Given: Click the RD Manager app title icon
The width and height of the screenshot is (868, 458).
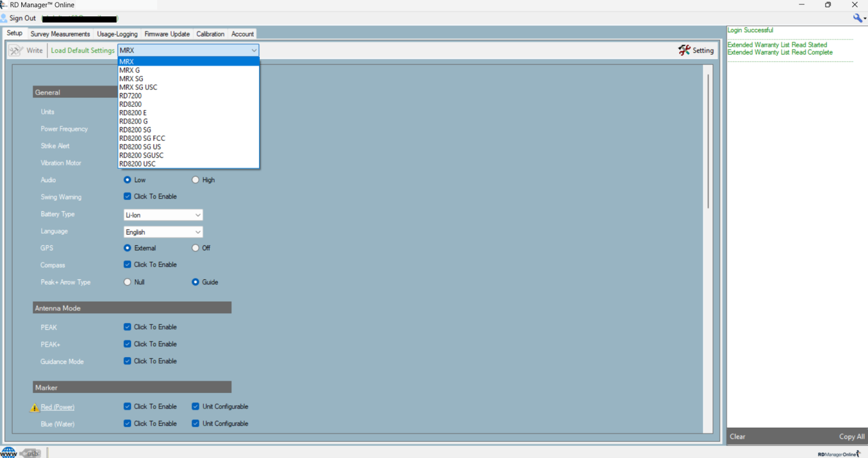Looking at the screenshot, I should click(4, 5).
